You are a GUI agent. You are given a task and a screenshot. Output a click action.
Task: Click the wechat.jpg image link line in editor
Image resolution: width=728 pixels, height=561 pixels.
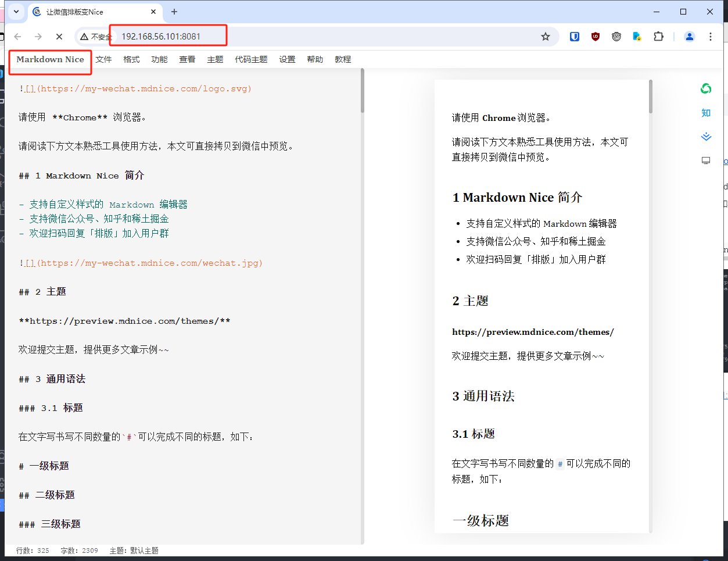(x=141, y=263)
